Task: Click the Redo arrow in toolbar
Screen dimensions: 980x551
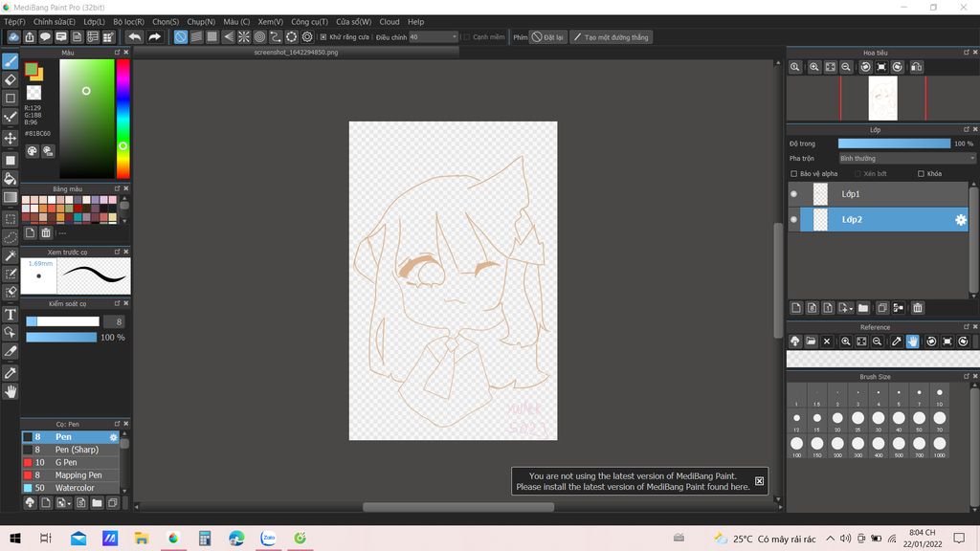Action: [154, 37]
